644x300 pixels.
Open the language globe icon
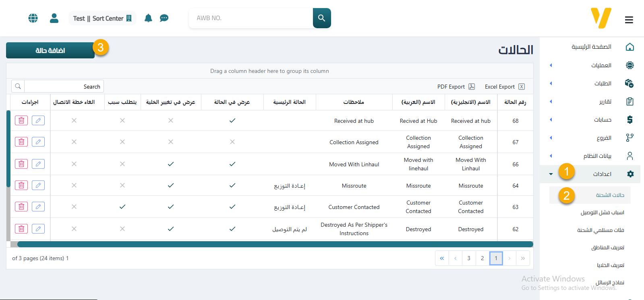tap(33, 18)
